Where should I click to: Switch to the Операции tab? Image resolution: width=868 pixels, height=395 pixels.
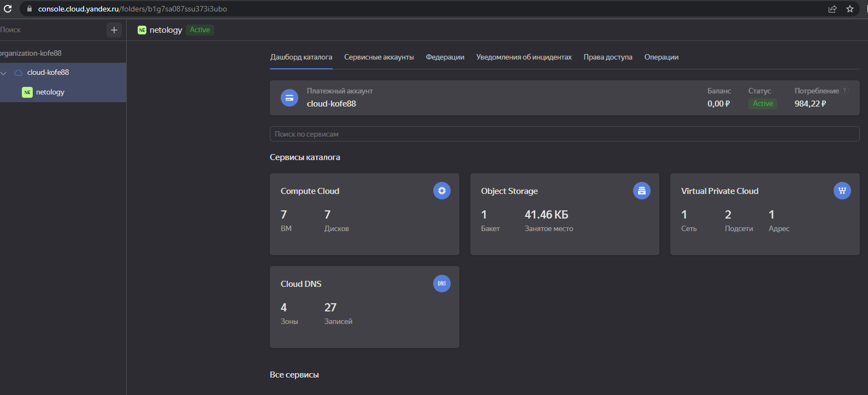pyautogui.click(x=662, y=57)
